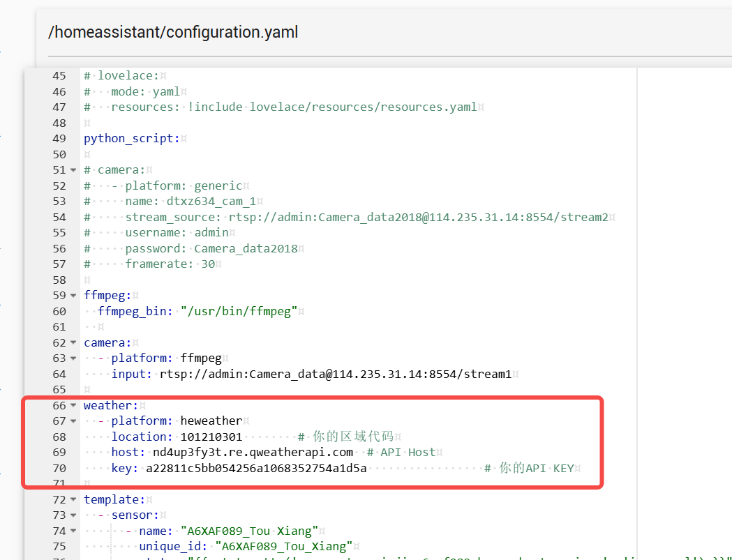Collapse the template section on line 72
The width and height of the screenshot is (732, 560).
[73, 500]
